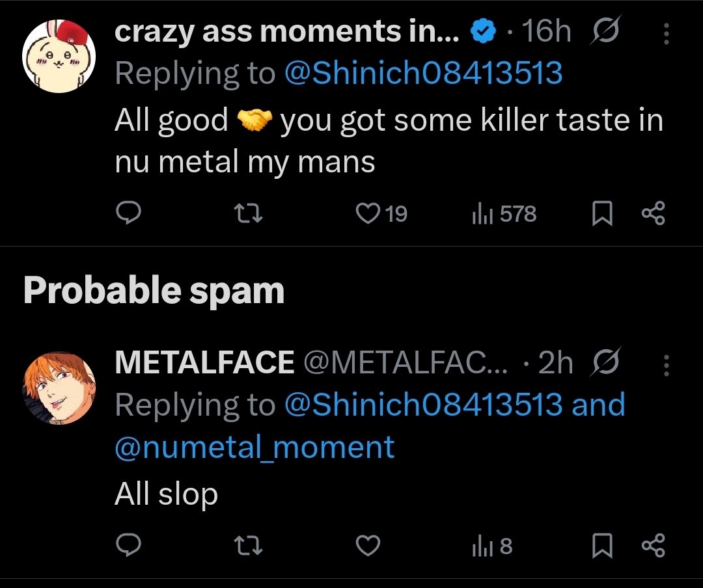View analytics showing 578 views
This screenshot has height=588, width=703.
coord(504,214)
